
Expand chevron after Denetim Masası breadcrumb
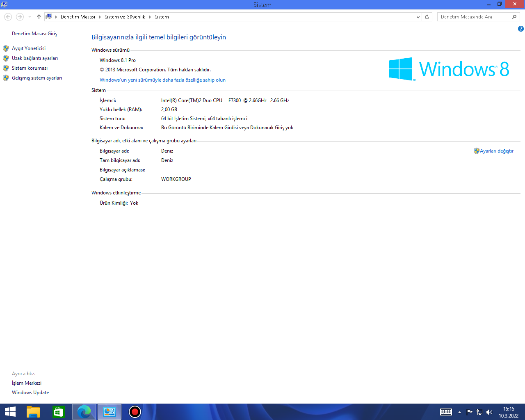[100, 17]
